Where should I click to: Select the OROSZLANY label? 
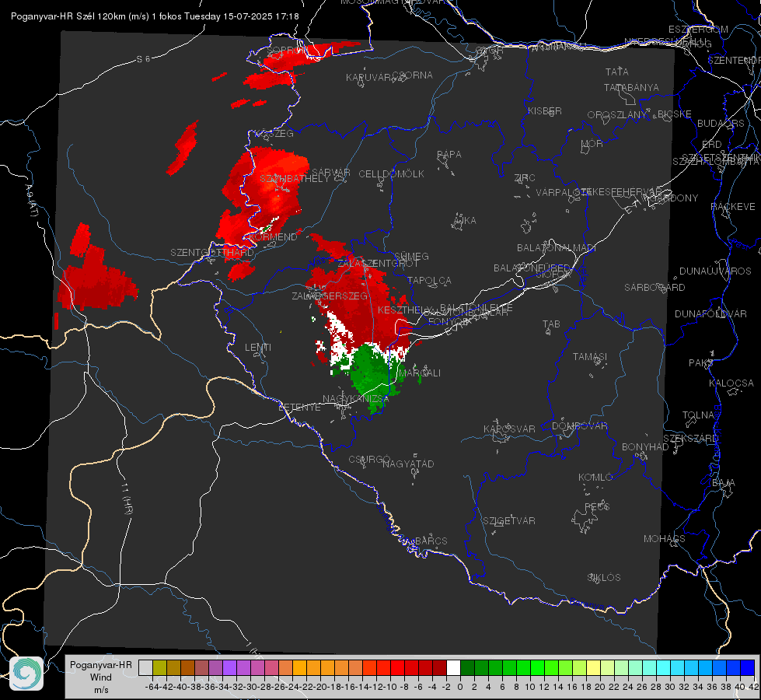pyautogui.click(x=617, y=114)
